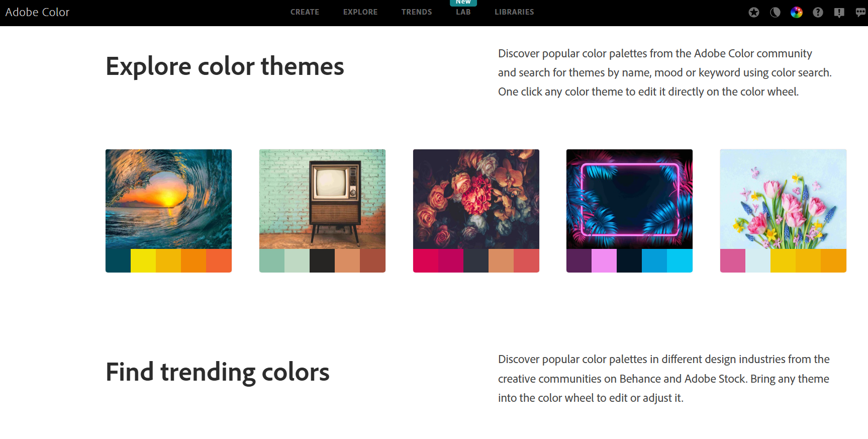
Task: Open the neon frame tropical leaves theme
Action: click(x=629, y=199)
